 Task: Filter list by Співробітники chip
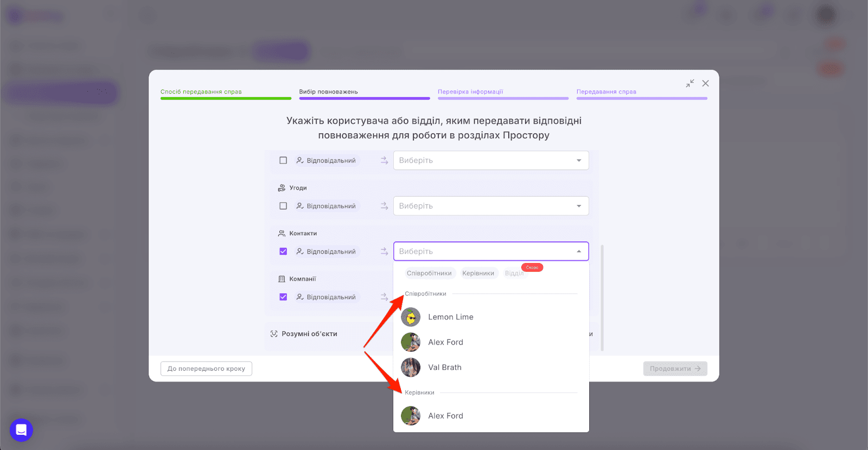(429, 273)
